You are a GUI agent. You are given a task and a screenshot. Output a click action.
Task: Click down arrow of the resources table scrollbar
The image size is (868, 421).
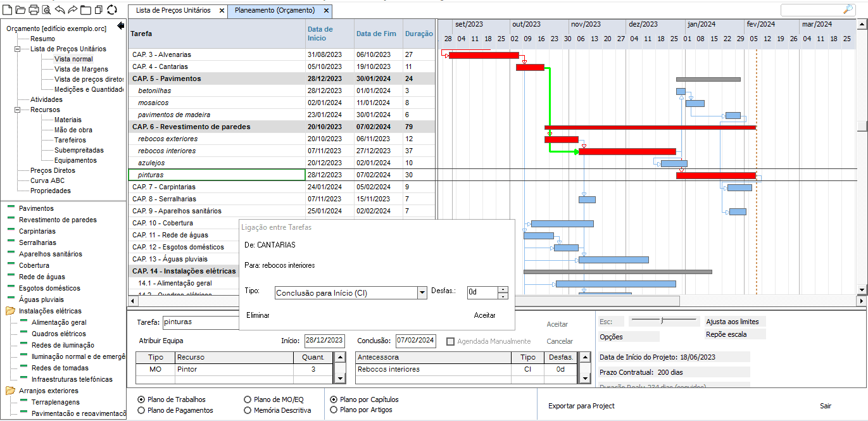coord(339,378)
